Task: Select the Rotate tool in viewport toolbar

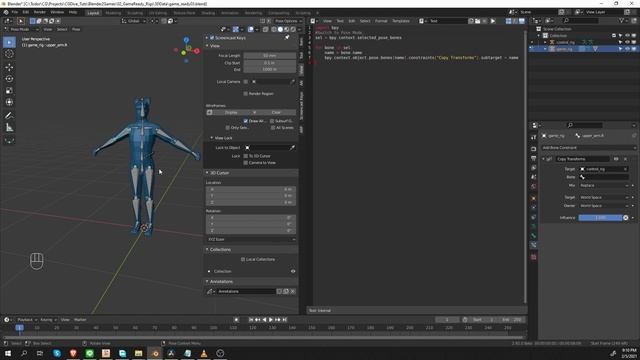Action: tap(9, 78)
